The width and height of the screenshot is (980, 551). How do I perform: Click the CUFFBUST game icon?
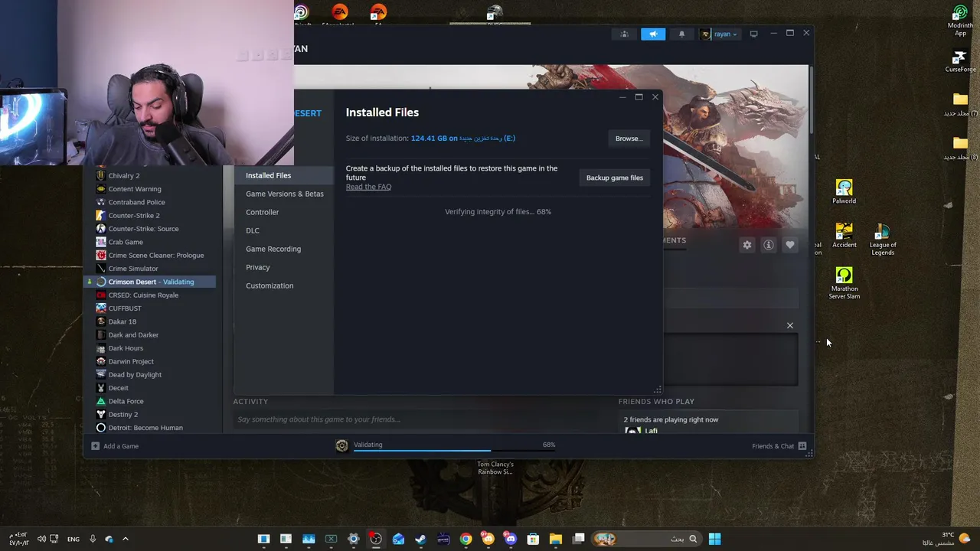[101, 308]
